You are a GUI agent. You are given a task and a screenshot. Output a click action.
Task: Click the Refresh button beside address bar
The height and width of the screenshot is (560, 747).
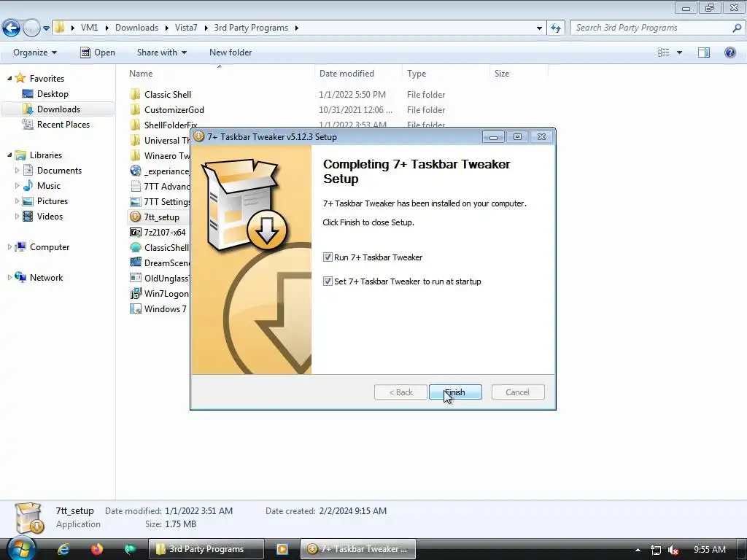click(556, 28)
